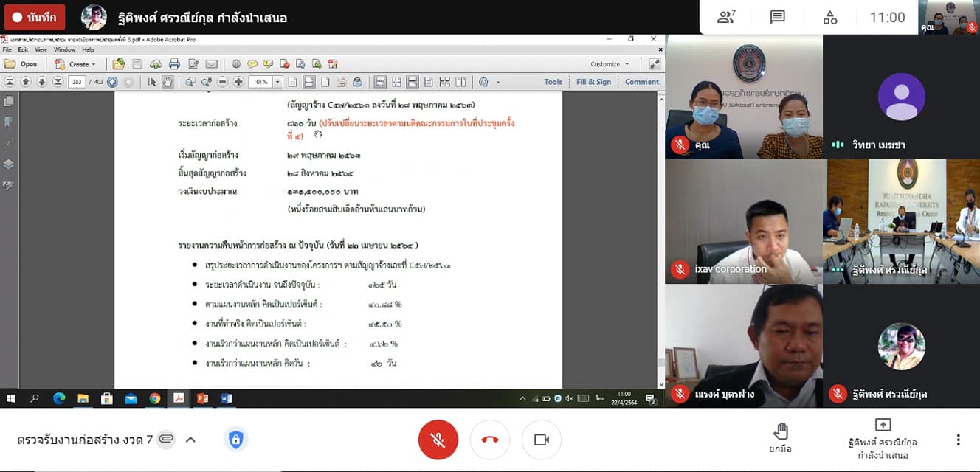The width and height of the screenshot is (980, 472).
Task: Leave the call with the red hang-up button
Action: click(x=489, y=440)
